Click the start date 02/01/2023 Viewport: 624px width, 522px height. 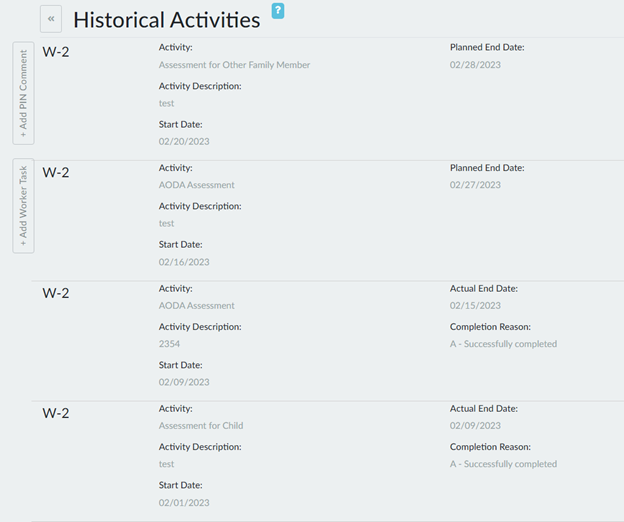pyautogui.click(x=184, y=503)
